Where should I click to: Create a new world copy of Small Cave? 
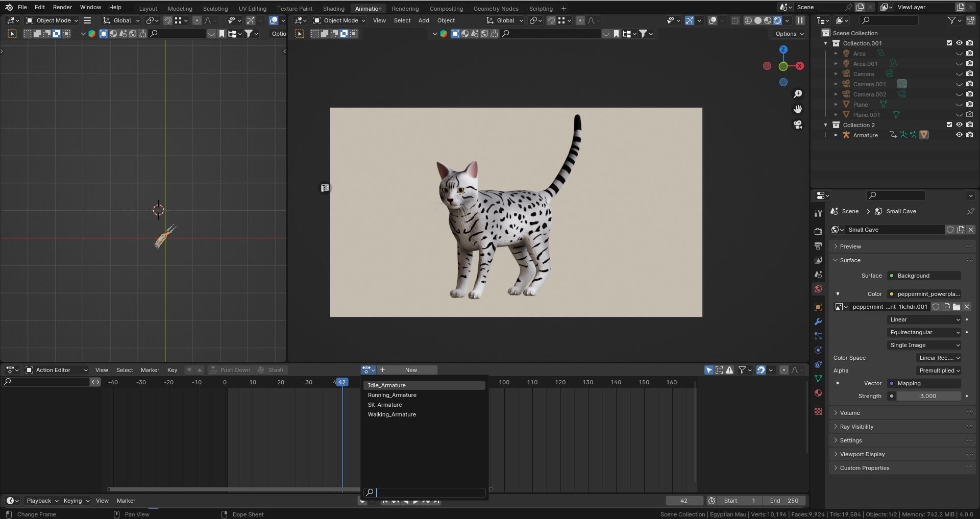pyautogui.click(x=961, y=230)
